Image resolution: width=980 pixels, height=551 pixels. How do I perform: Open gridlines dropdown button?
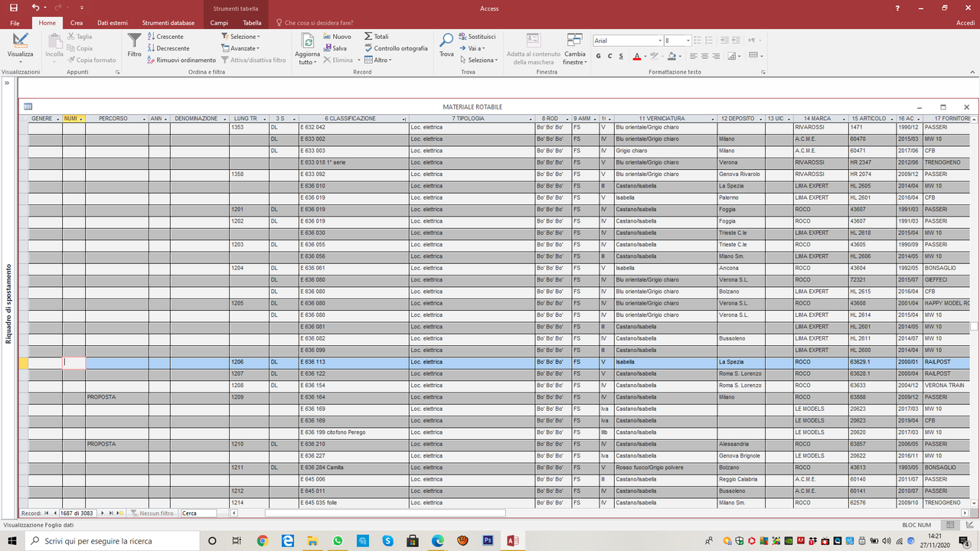pyautogui.click(x=756, y=56)
